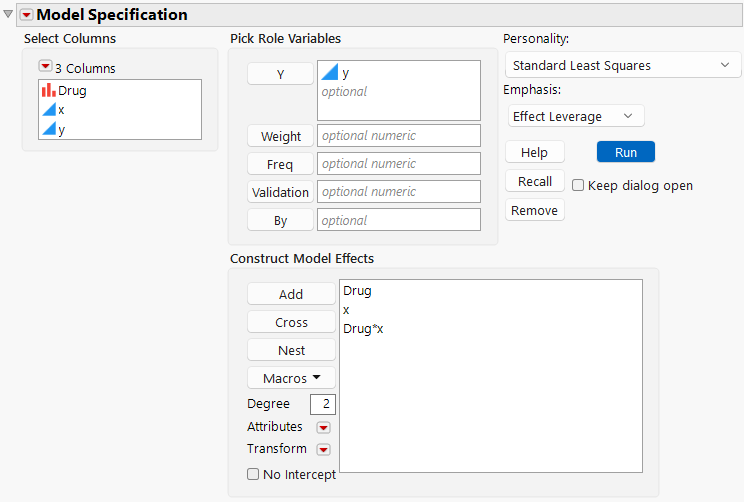Click the Run button
Viewport: 744px width, 502px height.
625,152
